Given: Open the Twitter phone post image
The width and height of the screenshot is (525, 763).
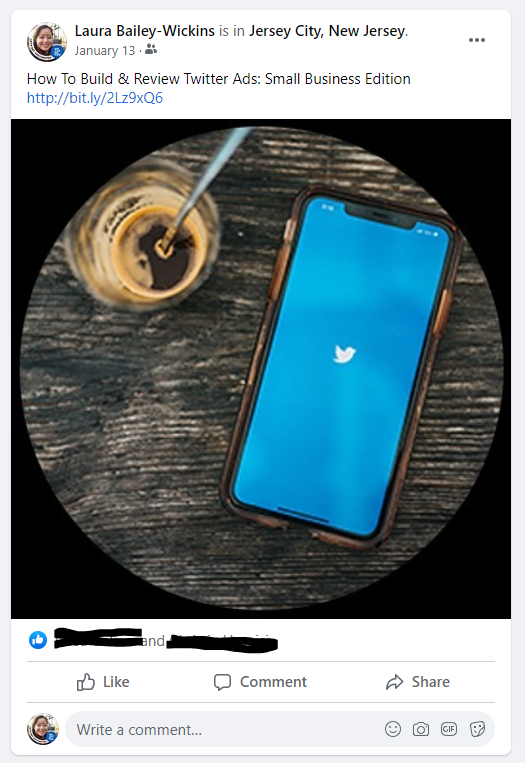Looking at the screenshot, I should pyautogui.click(x=261, y=369).
